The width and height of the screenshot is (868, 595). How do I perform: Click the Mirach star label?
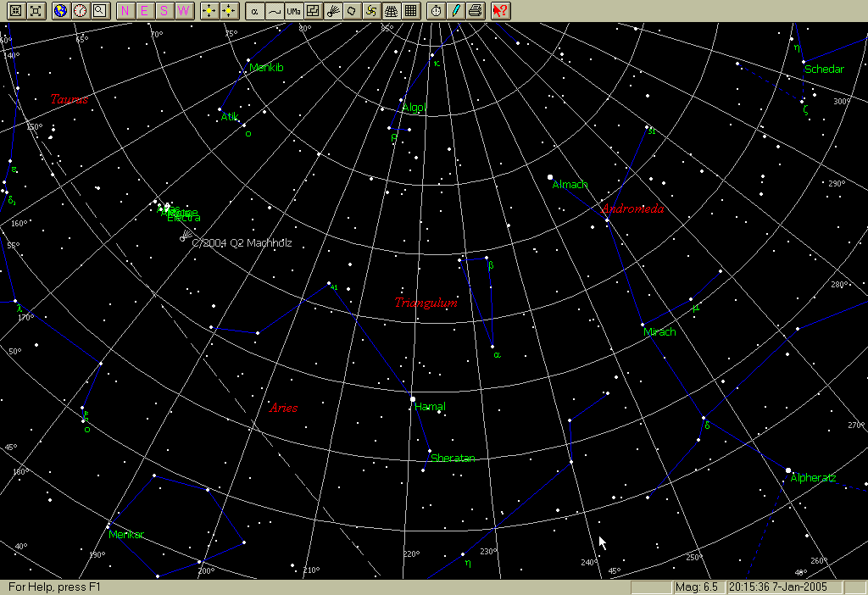tap(659, 331)
